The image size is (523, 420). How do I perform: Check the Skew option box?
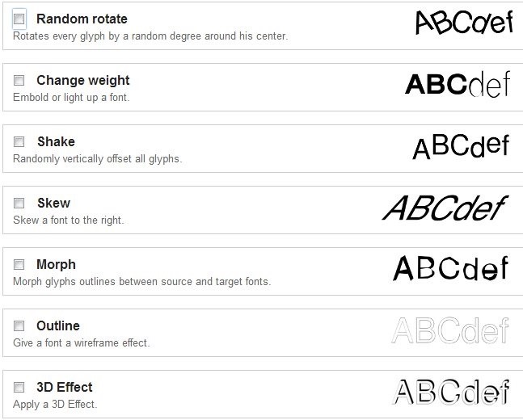tap(19, 204)
